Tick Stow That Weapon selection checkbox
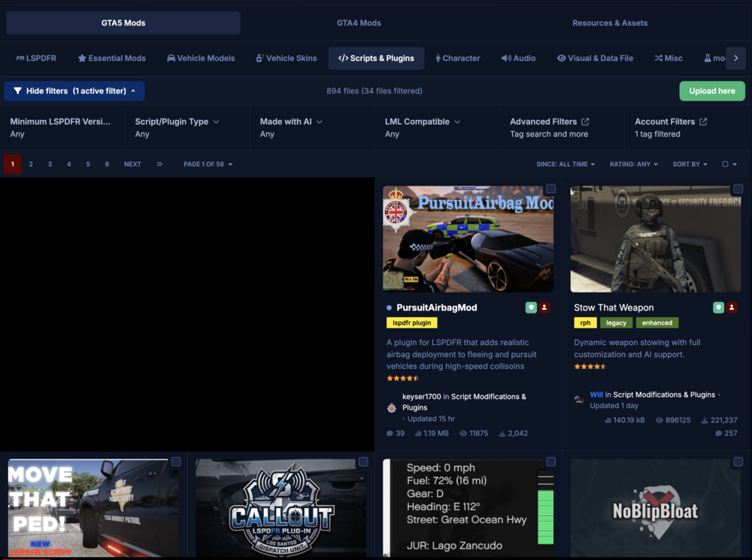Screen dimensions: 752x560 [x=738, y=189]
